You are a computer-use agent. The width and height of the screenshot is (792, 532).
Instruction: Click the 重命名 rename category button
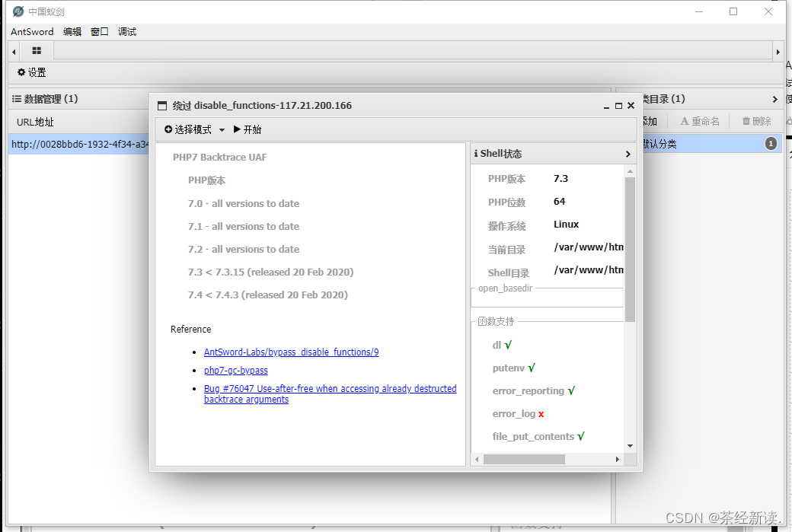700,121
